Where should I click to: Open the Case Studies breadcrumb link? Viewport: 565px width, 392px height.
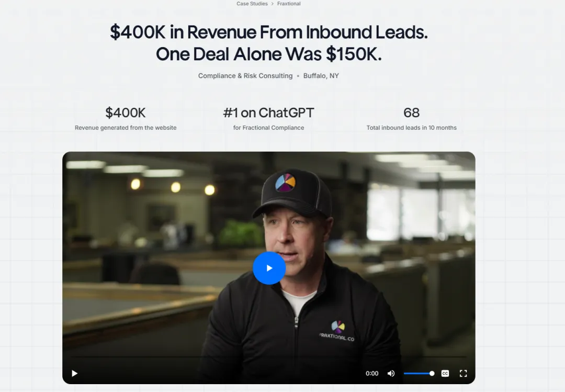pos(252,4)
